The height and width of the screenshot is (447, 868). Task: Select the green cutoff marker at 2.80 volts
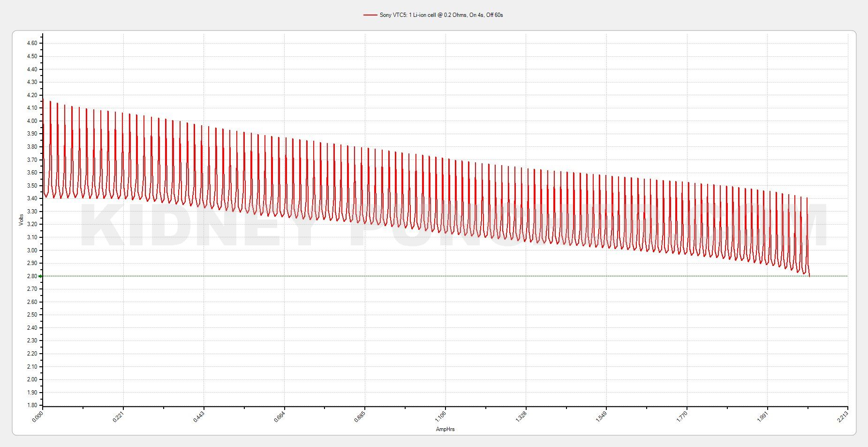click(40, 276)
